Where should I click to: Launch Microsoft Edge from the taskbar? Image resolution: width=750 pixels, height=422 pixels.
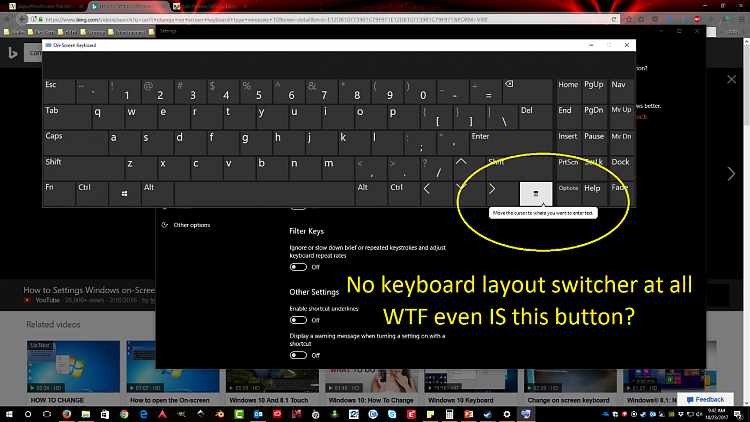(x=143, y=414)
